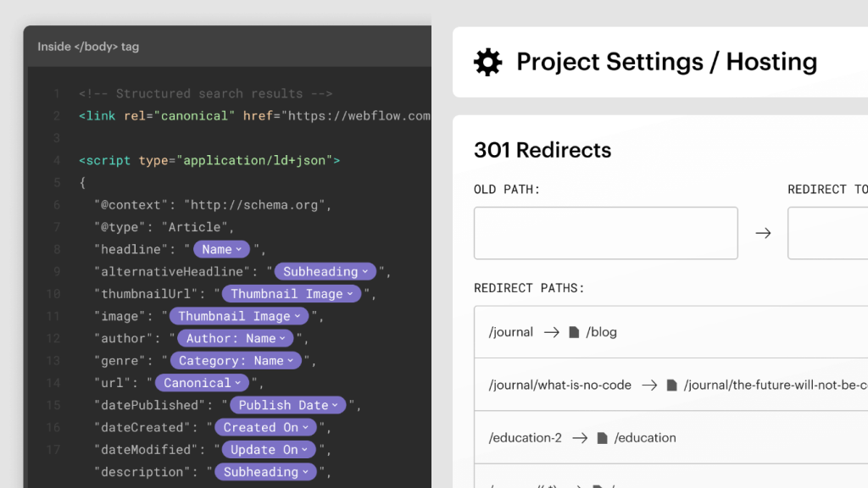Screen dimensions: 868x488
Task: Open the Thumbnail Image dropdown on thumbnailUrl line
Action: (292, 293)
